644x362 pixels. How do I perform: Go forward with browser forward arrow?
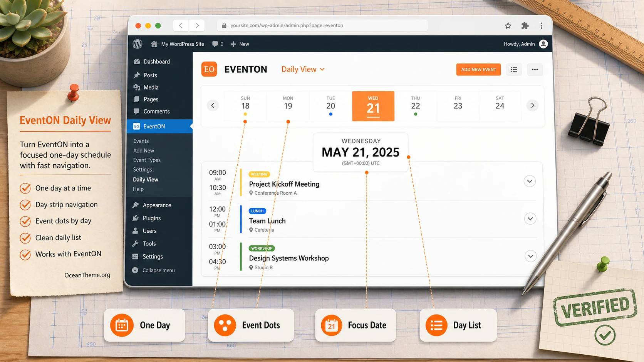[197, 25]
